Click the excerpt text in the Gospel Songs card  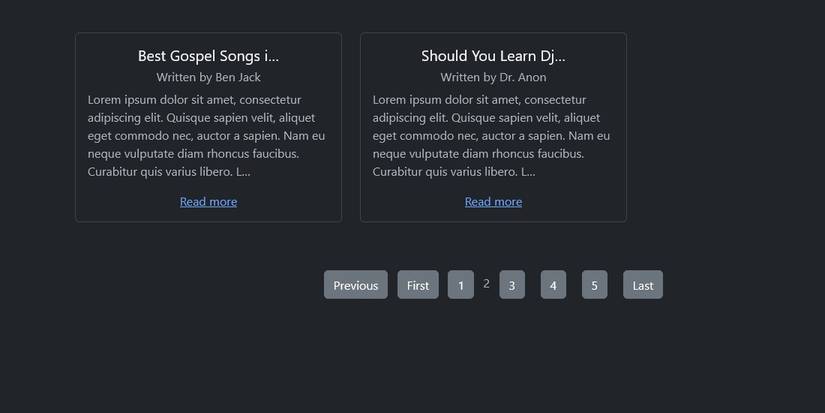207,135
